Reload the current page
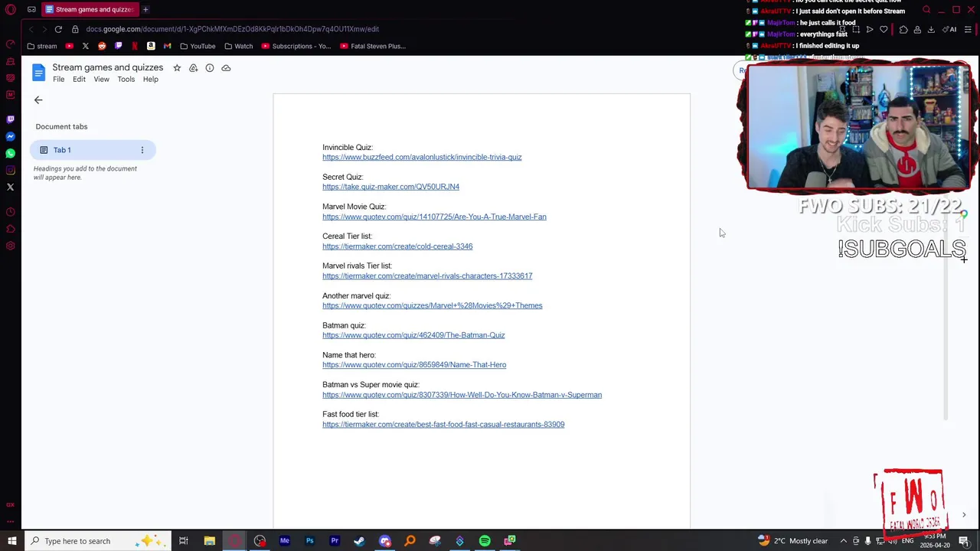This screenshot has height=551, width=980. 58,29
